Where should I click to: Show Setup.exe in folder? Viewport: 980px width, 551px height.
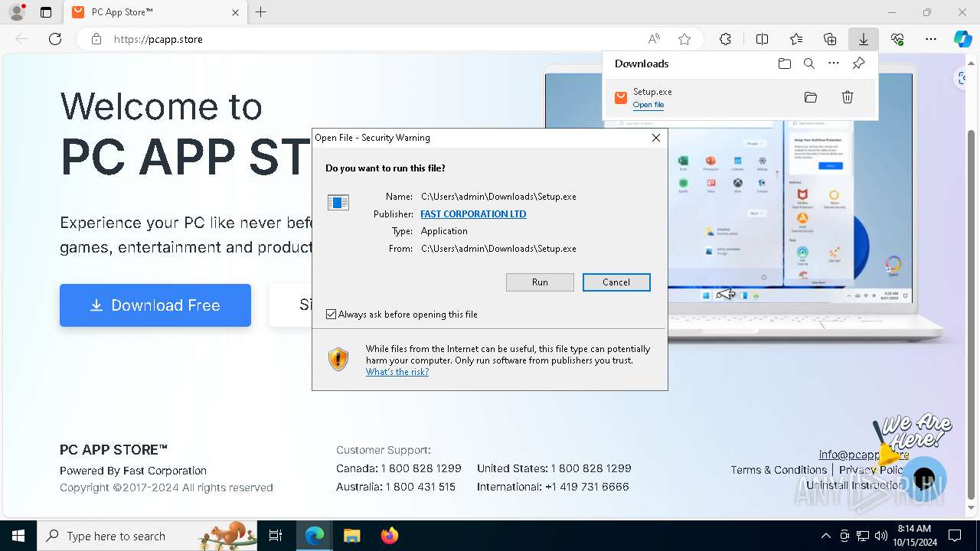tap(811, 97)
